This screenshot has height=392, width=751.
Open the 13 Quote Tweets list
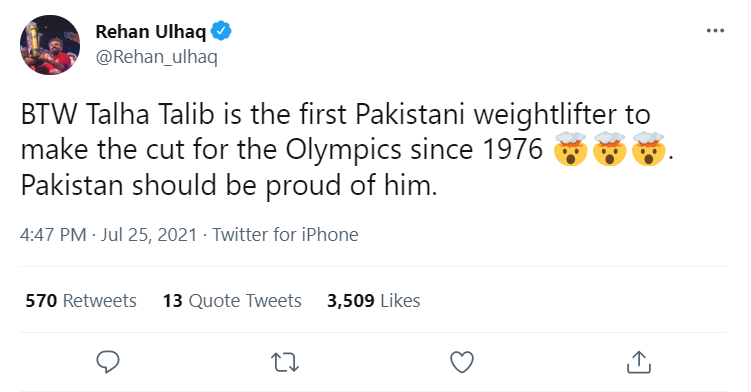[232, 300]
